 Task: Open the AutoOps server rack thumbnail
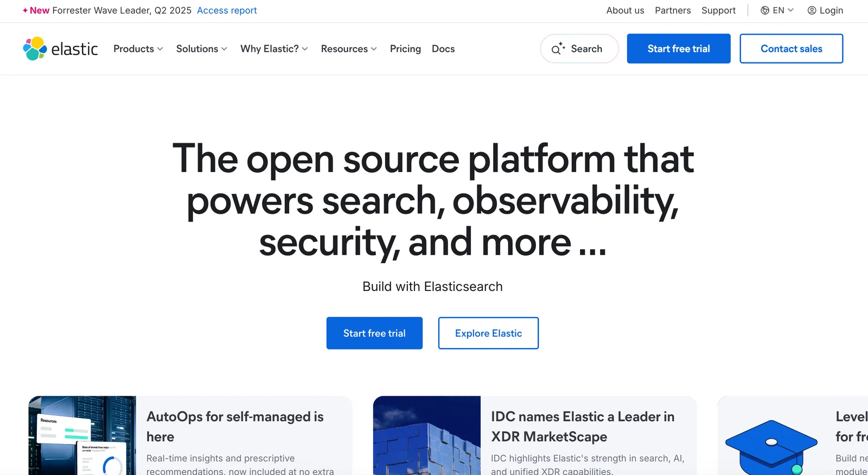pos(82,435)
